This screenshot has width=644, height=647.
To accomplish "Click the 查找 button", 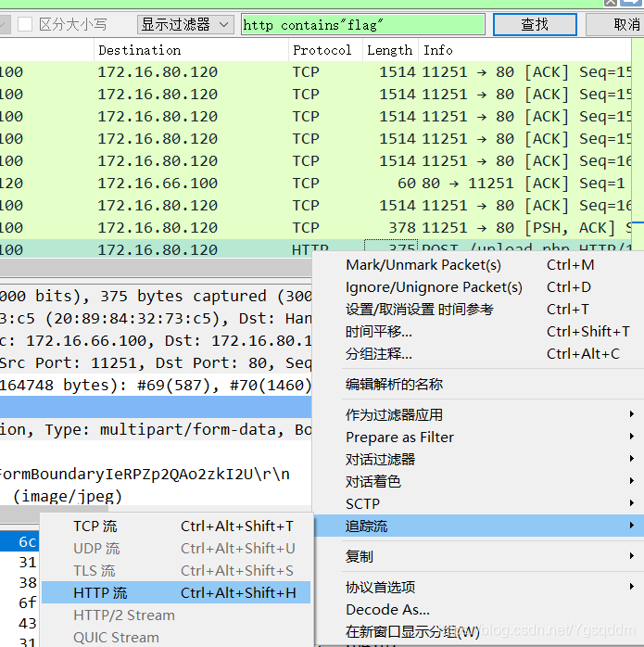I will point(535,24).
